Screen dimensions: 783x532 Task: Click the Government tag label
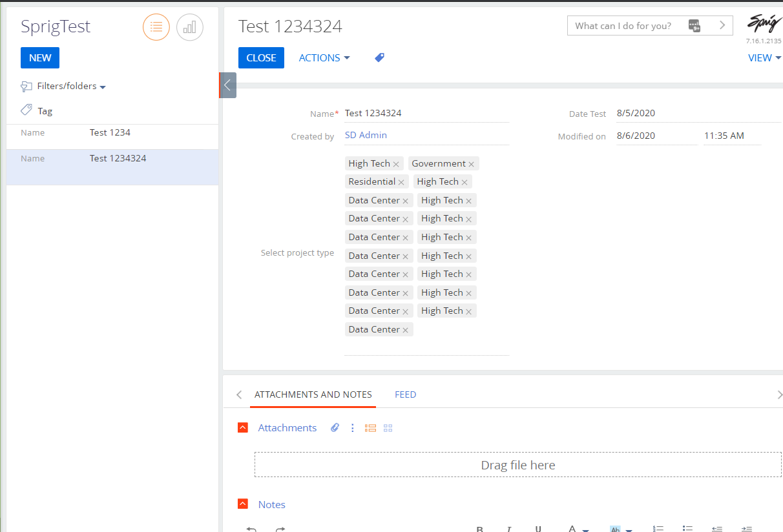pos(439,163)
